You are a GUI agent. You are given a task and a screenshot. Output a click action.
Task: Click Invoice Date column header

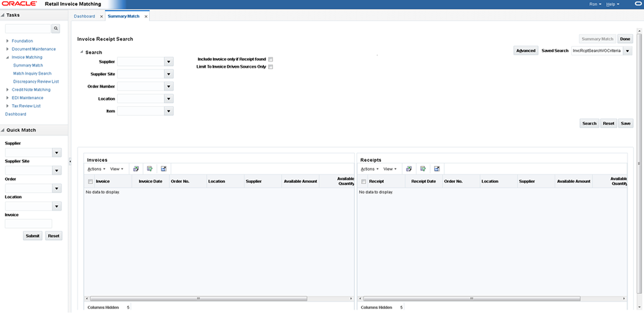coord(150,181)
